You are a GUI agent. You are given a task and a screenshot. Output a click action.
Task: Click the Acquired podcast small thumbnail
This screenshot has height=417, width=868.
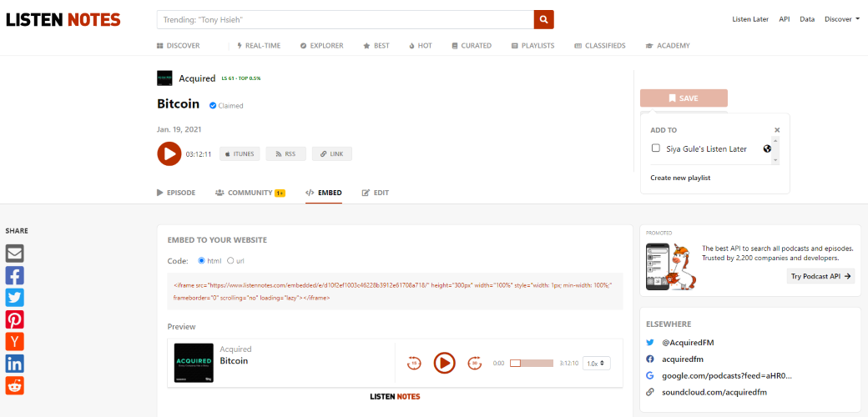(x=165, y=78)
